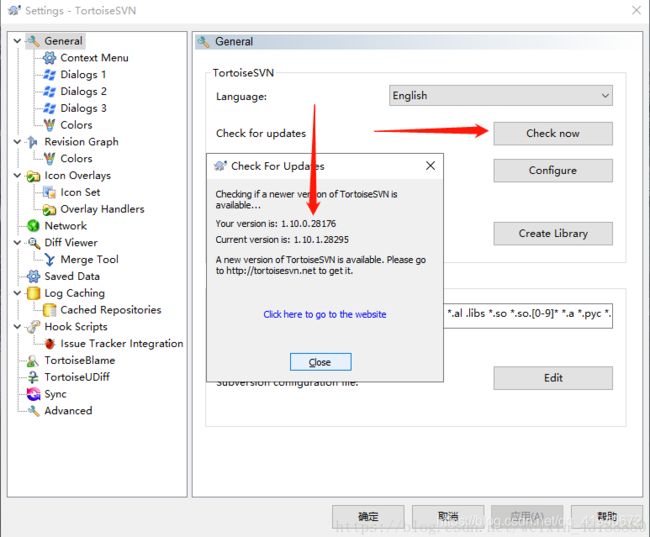Collapse the Diff Viewer tree node
Viewport: 650px width, 537px height.
click(17, 243)
